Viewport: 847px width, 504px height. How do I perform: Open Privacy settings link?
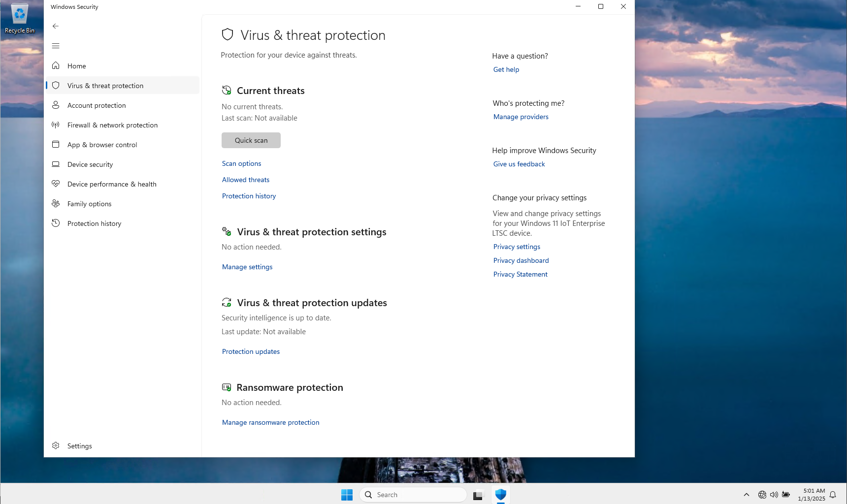pyautogui.click(x=517, y=247)
